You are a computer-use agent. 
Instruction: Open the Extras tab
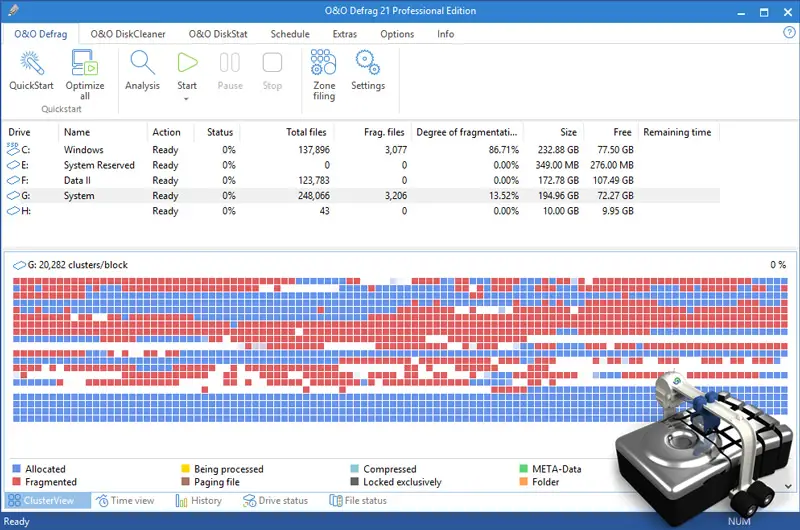coord(344,34)
